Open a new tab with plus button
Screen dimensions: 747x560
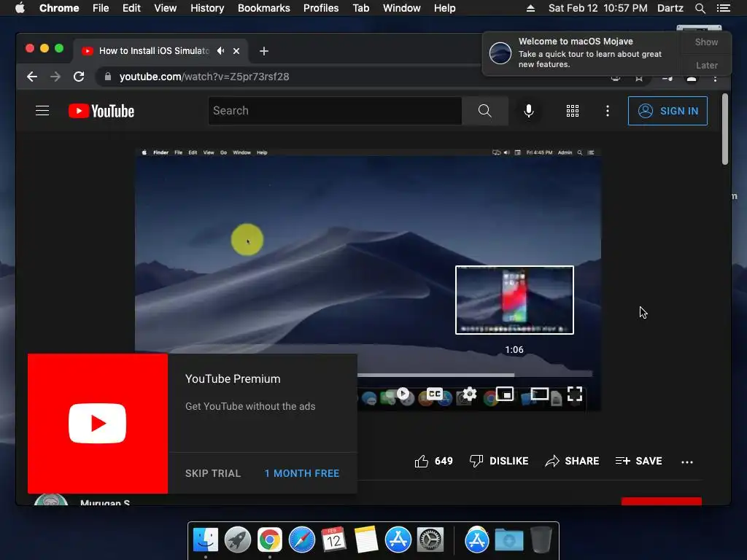264,51
